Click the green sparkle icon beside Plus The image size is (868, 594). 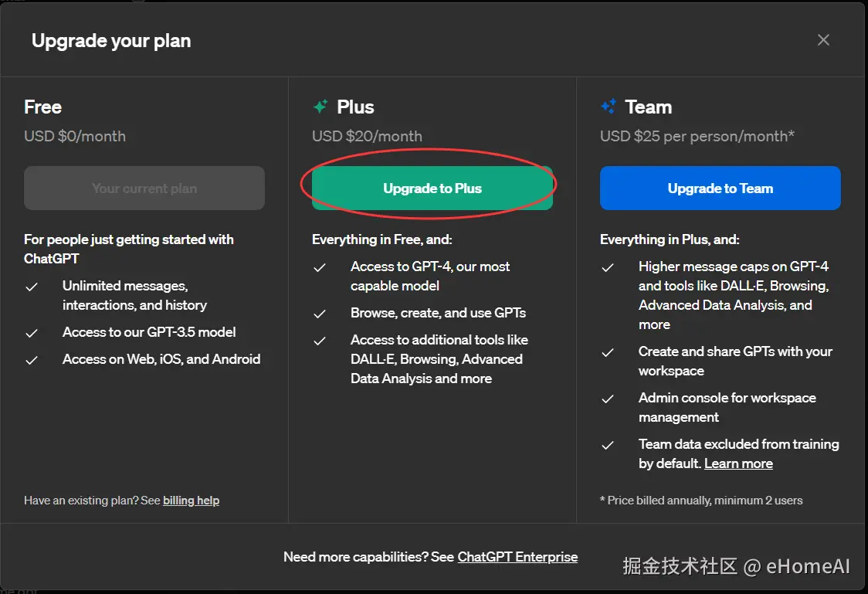[x=320, y=107]
